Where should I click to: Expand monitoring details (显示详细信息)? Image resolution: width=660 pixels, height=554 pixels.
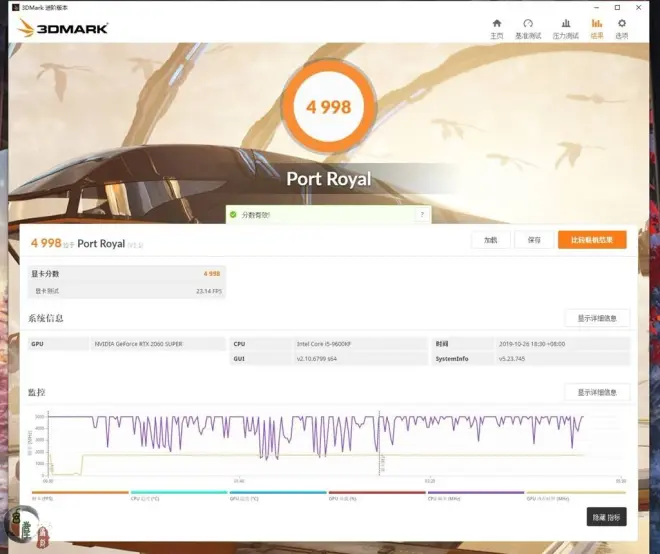pyautogui.click(x=597, y=392)
